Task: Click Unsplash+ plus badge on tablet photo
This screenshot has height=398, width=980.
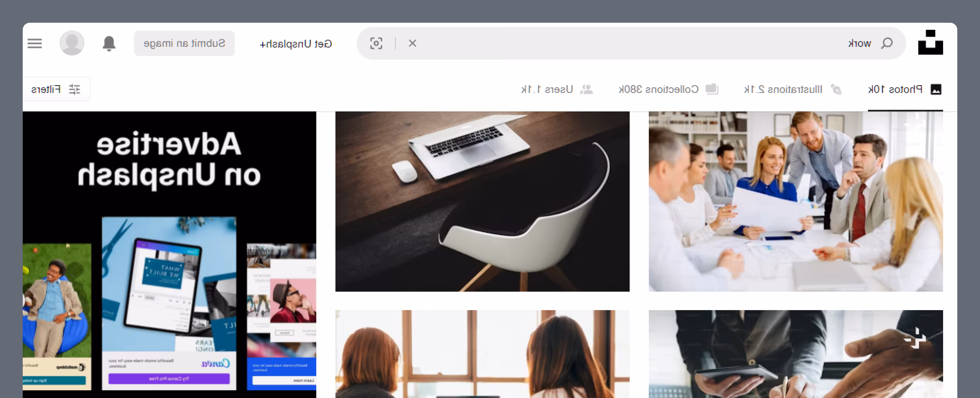Action: 915,338
